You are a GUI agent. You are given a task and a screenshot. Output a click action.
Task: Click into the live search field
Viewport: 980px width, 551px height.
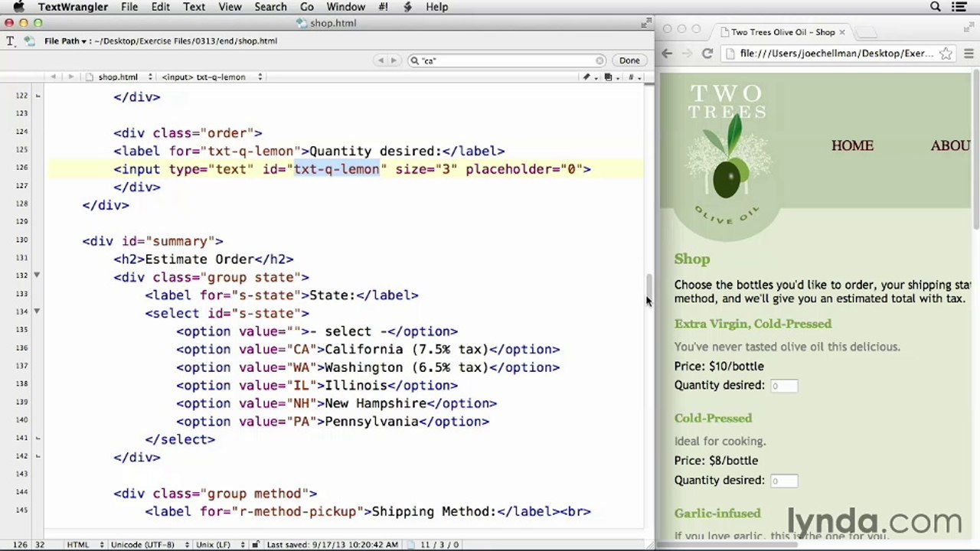[507, 60]
